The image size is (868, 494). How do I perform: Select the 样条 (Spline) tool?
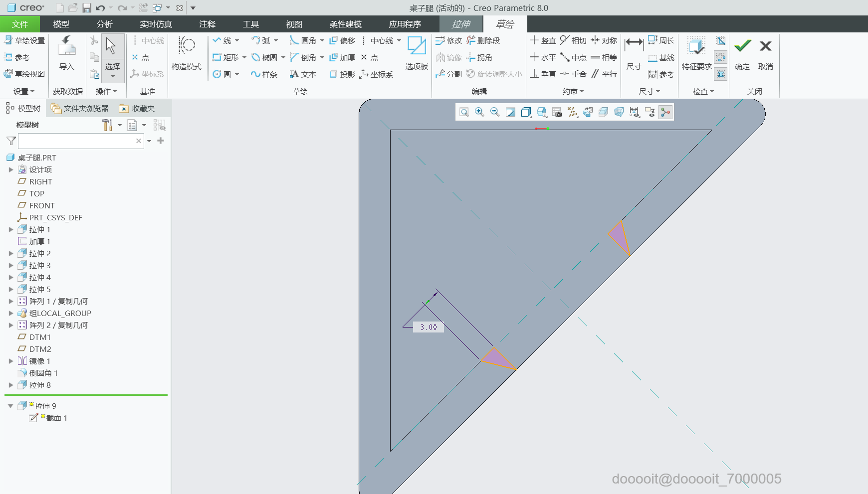click(x=264, y=74)
